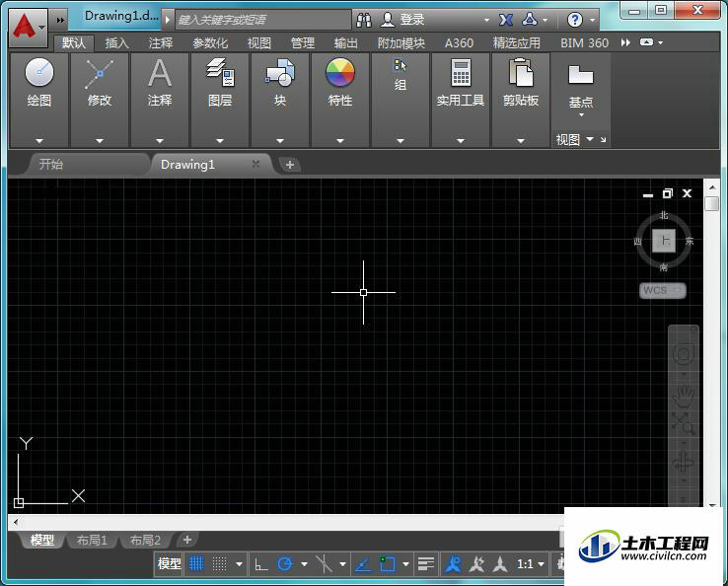
Task: Click the 基点 (Base point) icon
Action: [x=581, y=75]
